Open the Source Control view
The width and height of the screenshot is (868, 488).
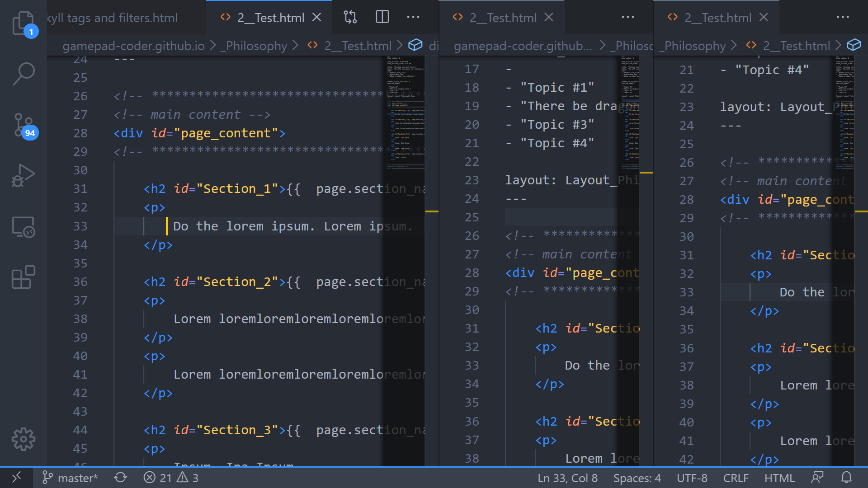coord(23,125)
